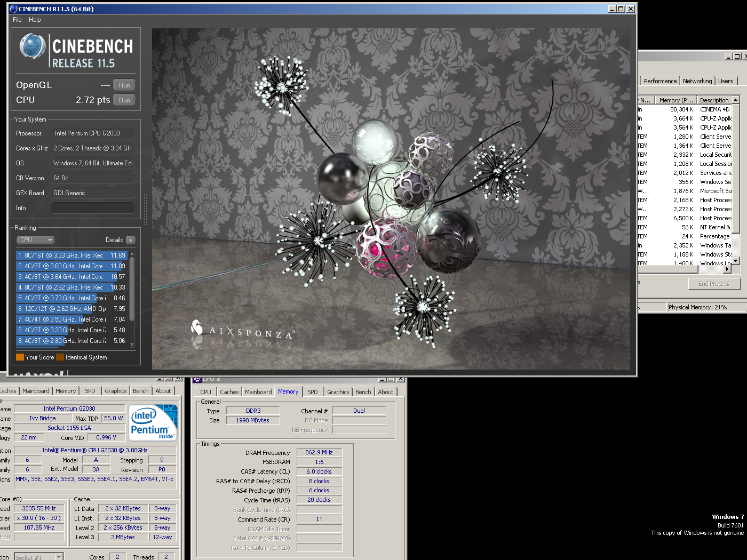Screen dimensions: 747x560
Task: Open the File menu in Cinebench
Action: point(17,20)
